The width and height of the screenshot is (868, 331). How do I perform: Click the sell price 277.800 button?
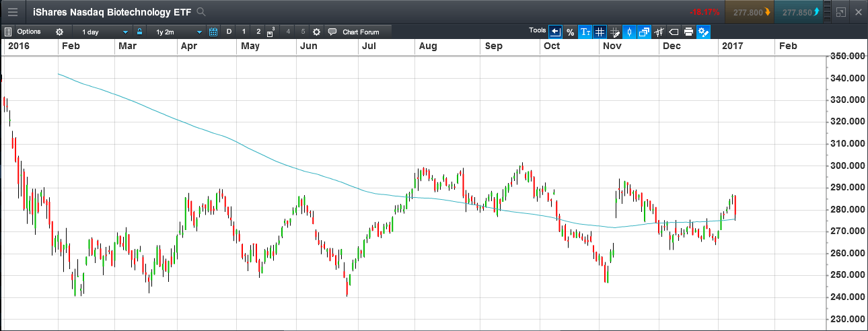click(749, 12)
